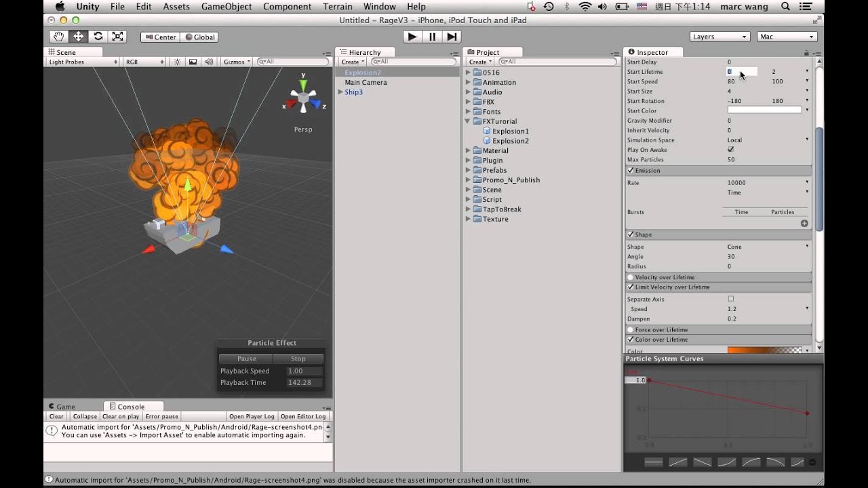
Task: Toggle Play On Awake checkbox
Action: 730,150
